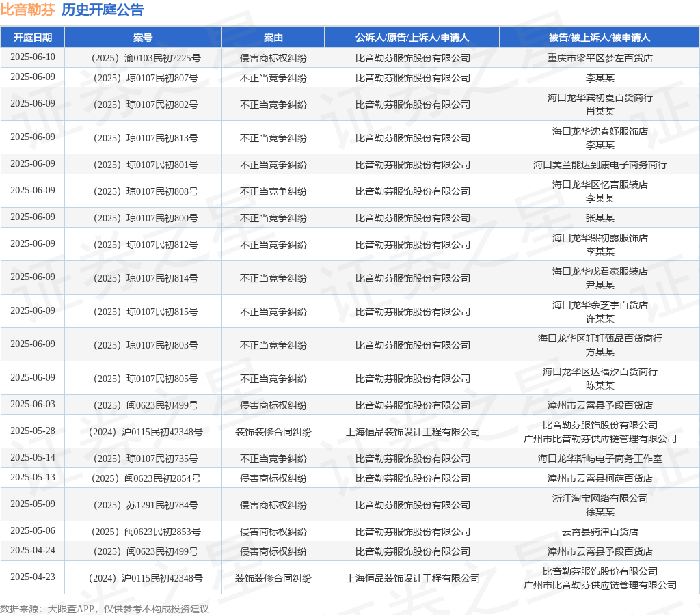This screenshot has height=615, width=700.
Task: Click defendant 尹某某
Action: click(600, 285)
